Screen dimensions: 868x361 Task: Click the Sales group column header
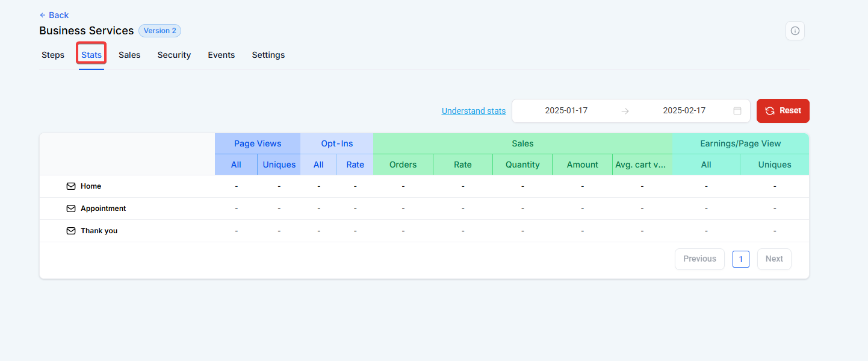point(522,143)
